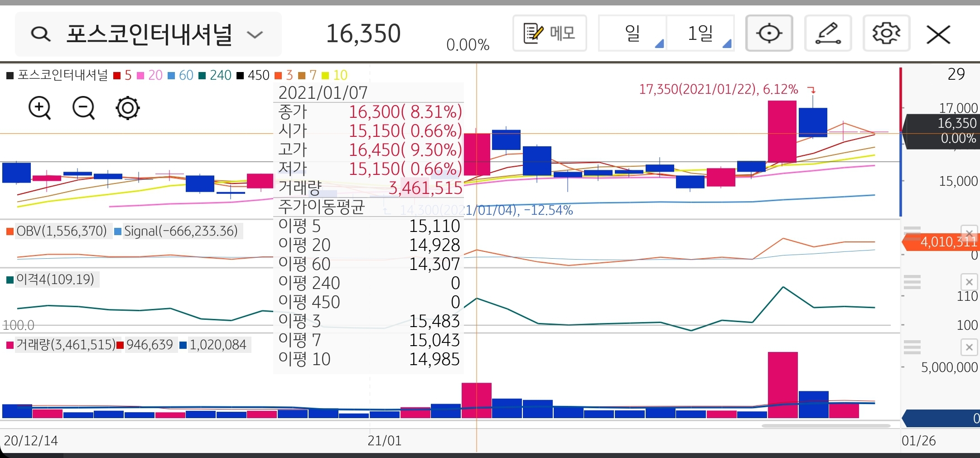Click the 이평 5 value 15,110 row
The width and height of the screenshot is (980, 458).
(x=369, y=226)
